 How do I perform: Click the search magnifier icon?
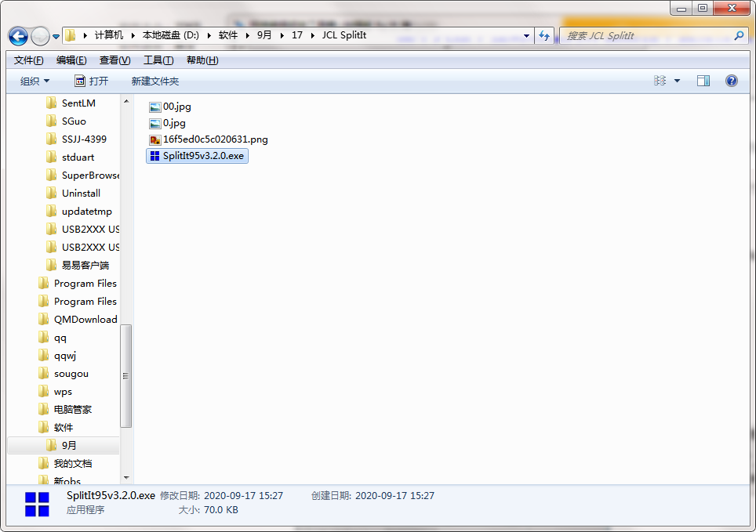(739, 36)
